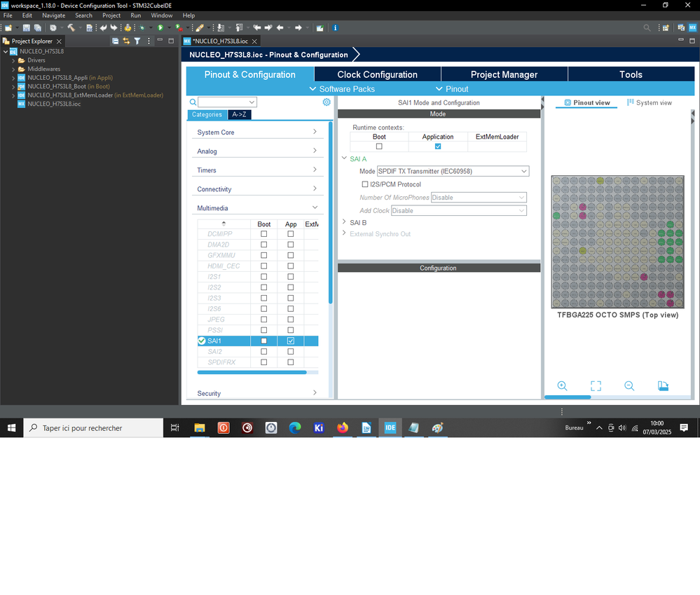Screen dimensions: 700x595
Task: Open Firefox from the taskbar
Action: tap(343, 428)
